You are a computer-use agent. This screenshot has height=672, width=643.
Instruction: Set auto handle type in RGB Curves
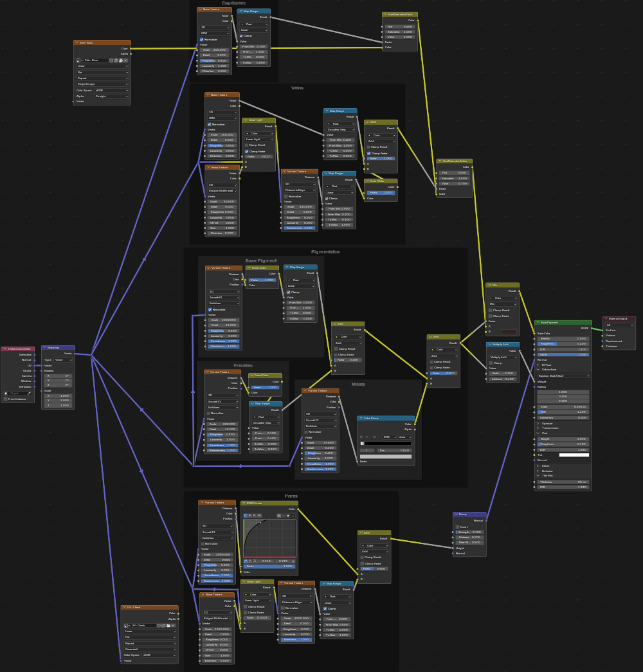point(246,561)
